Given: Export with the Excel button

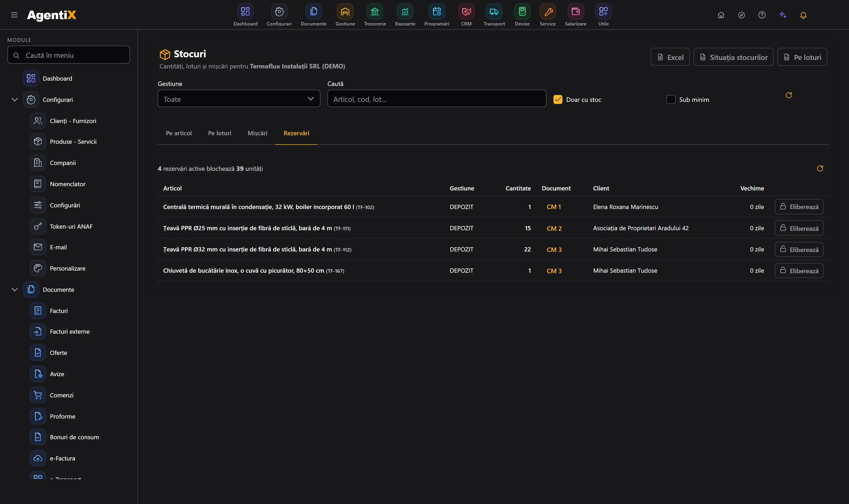Looking at the screenshot, I should point(670,57).
